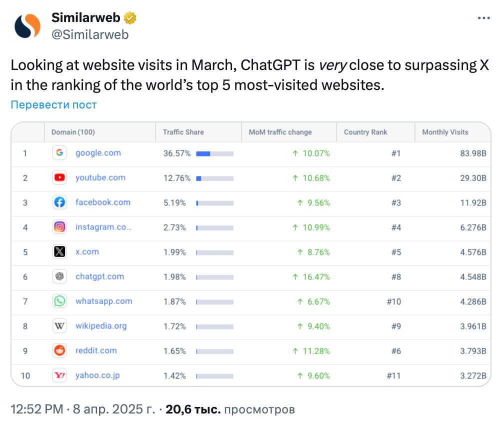This screenshot has height=427, width=504.
Task: Click the Instagram icon in row 4
Action: pyautogui.click(x=59, y=227)
